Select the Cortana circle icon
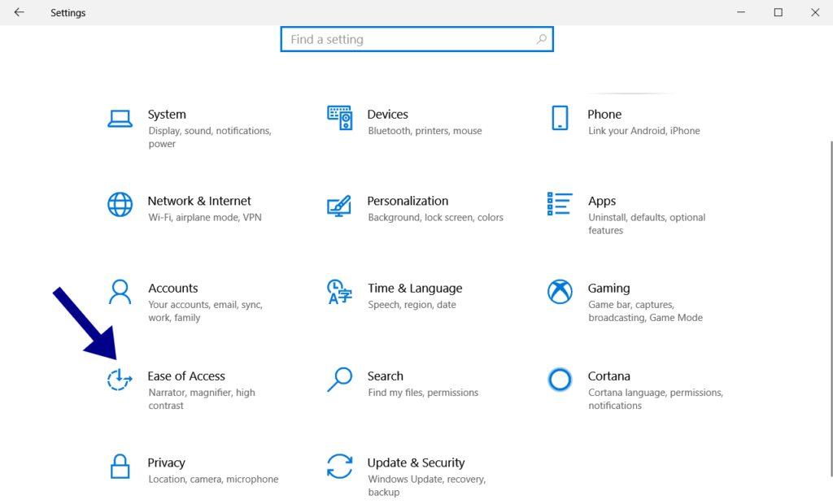Screen dimensions: 833x504 click(x=560, y=380)
